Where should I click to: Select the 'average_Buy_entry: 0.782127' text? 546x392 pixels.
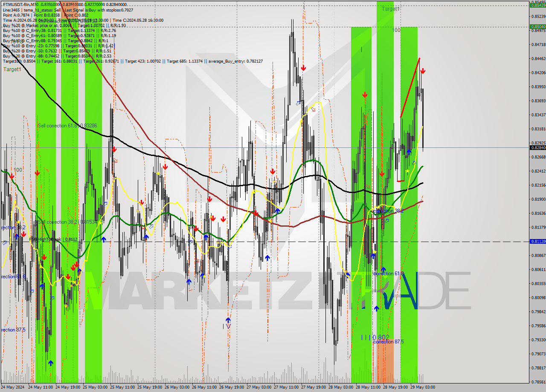[x=235, y=61]
